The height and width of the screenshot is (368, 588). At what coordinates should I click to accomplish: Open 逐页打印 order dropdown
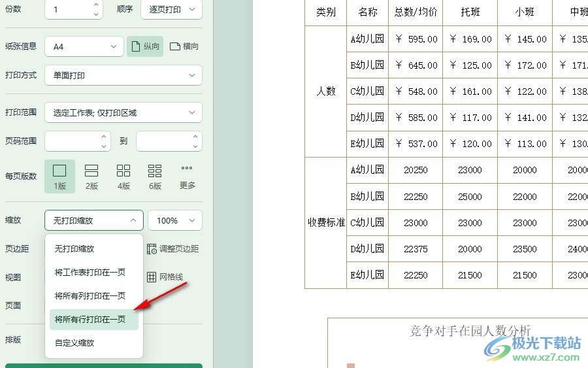[x=171, y=10]
